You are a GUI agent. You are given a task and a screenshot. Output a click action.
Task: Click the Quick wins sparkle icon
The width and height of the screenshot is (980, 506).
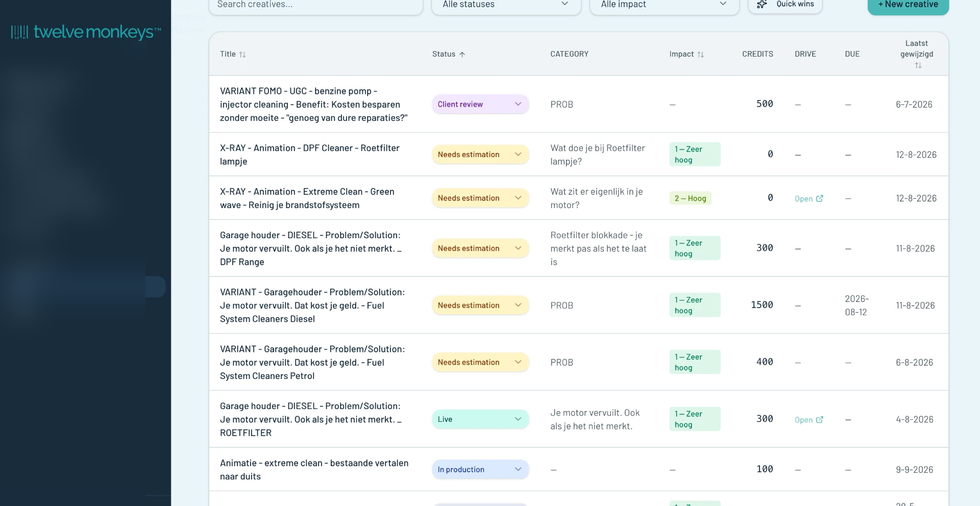click(x=762, y=4)
